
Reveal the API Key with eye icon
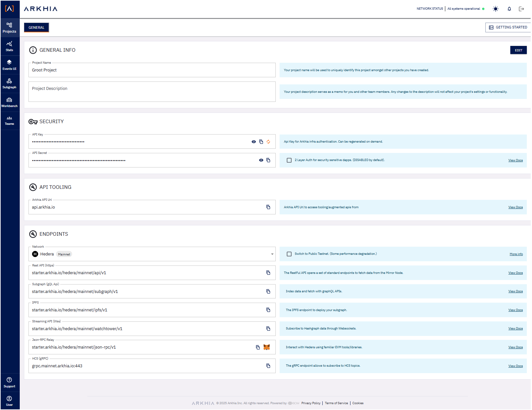pos(254,142)
